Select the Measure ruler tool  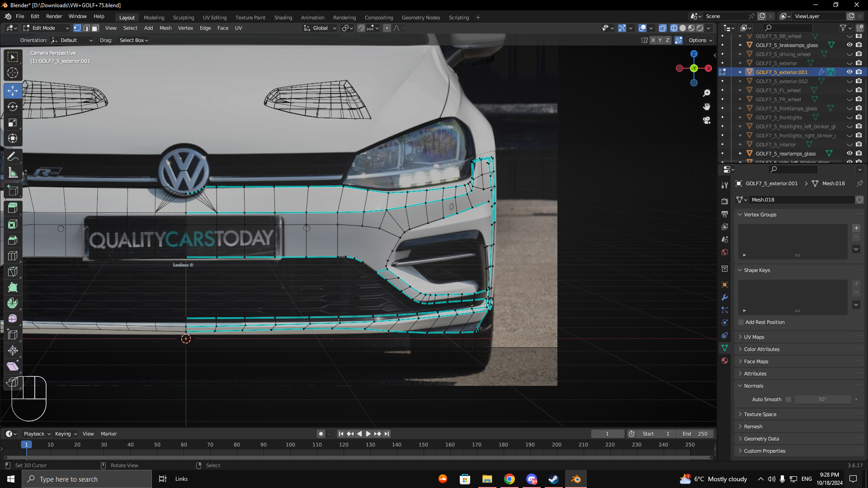(x=13, y=173)
